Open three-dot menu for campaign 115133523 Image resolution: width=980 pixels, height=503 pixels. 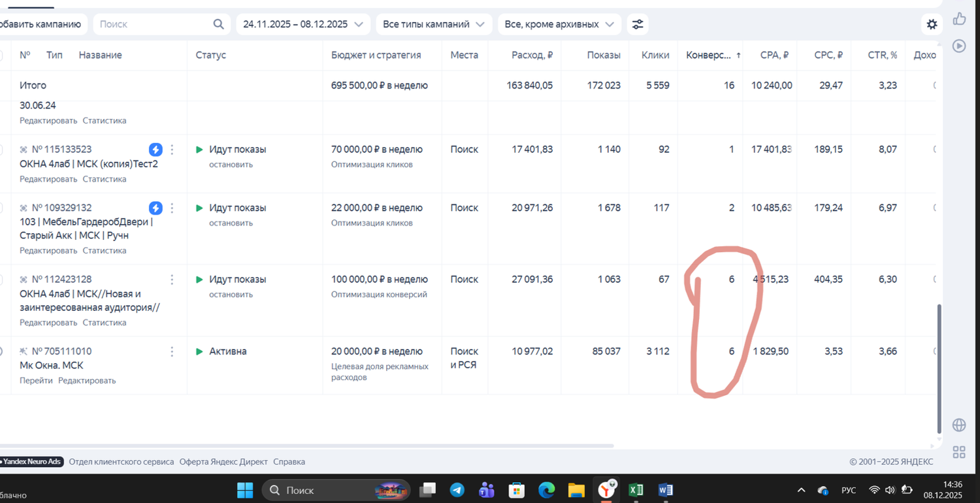click(x=172, y=150)
